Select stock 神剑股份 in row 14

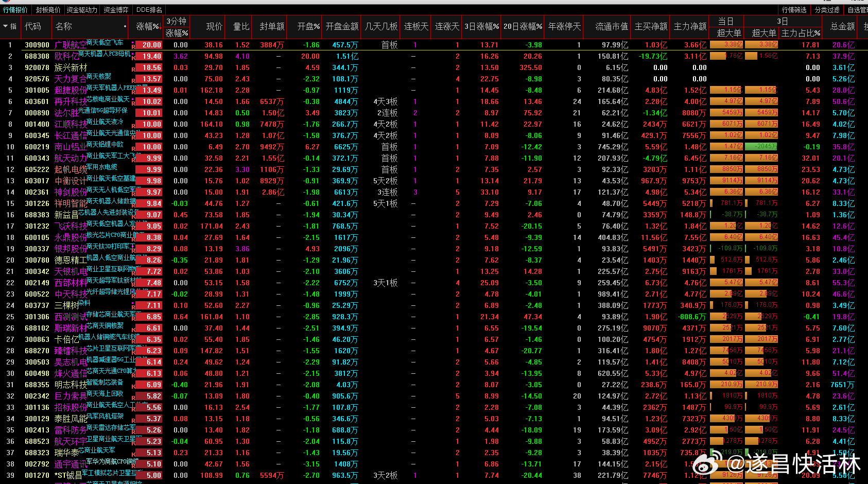(x=71, y=193)
